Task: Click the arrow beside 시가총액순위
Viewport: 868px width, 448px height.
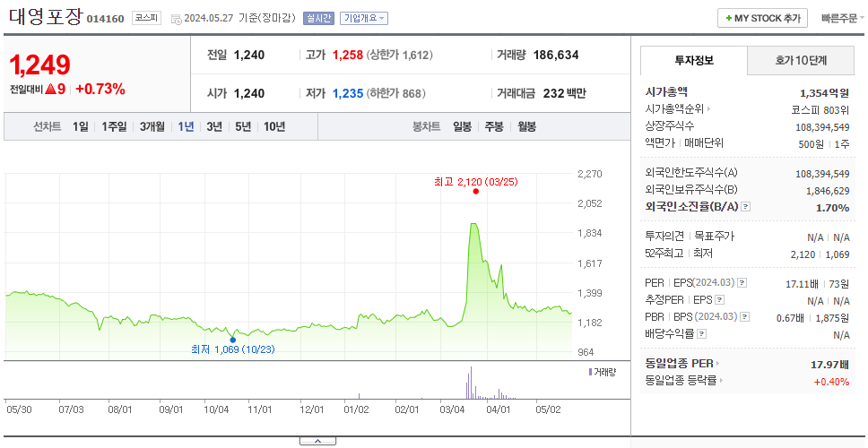Action: pyautogui.click(x=708, y=109)
